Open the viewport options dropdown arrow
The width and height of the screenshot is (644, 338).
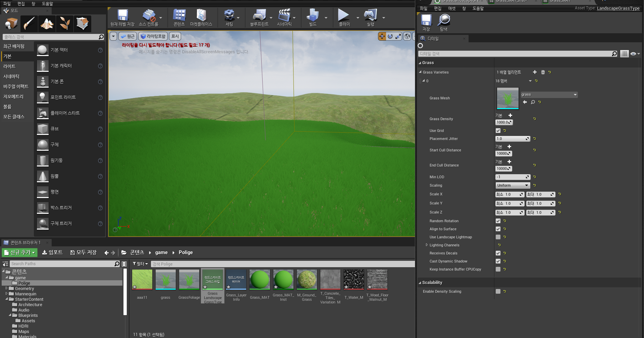(113, 36)
